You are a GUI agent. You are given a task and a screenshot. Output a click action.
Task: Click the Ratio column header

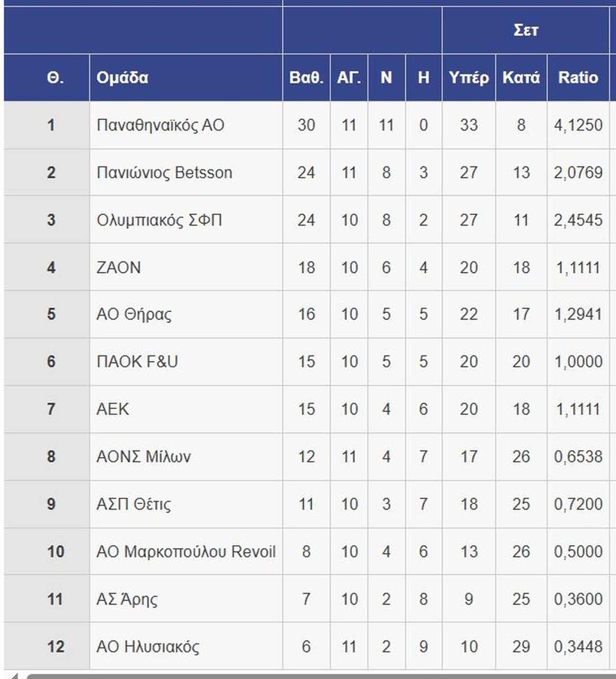pyautogui.click(x=578, y=78)
